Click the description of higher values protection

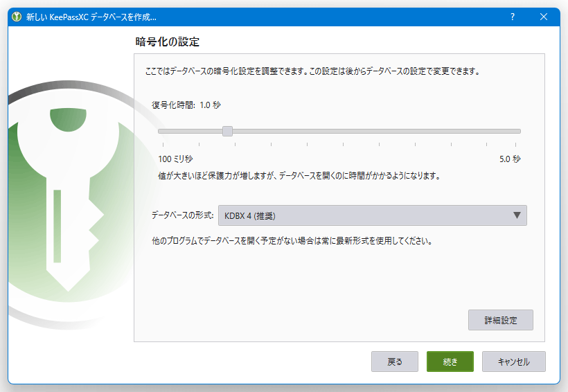(x=299, y=176)
